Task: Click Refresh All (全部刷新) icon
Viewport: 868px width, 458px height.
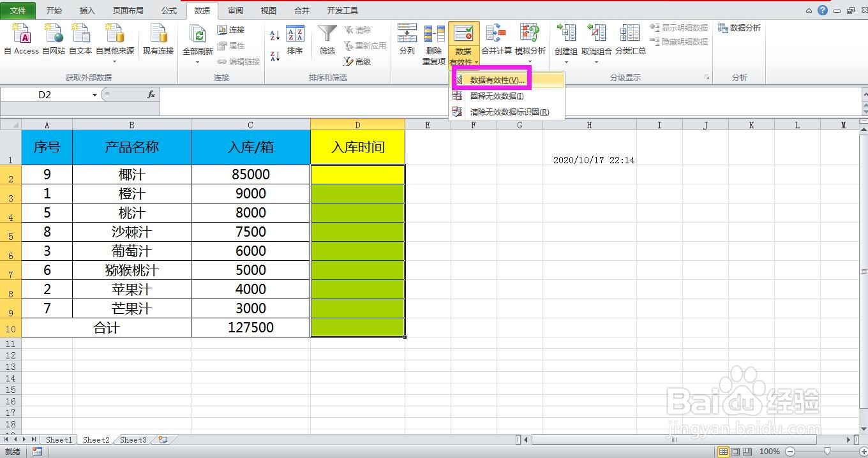Action: (x=198, y=36)
